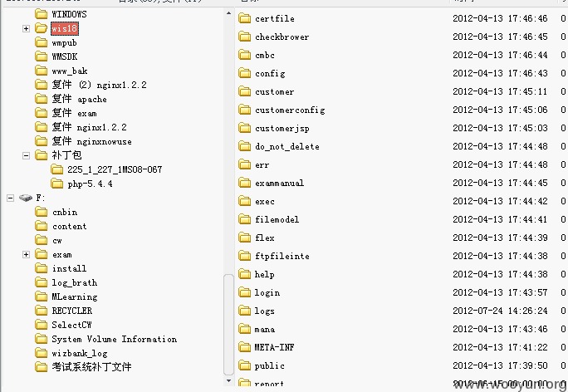The width and height of the screenshot is (568, 392).
Task: Select the mana folder name
Action: pyautogui.click(x=265, y=330)
